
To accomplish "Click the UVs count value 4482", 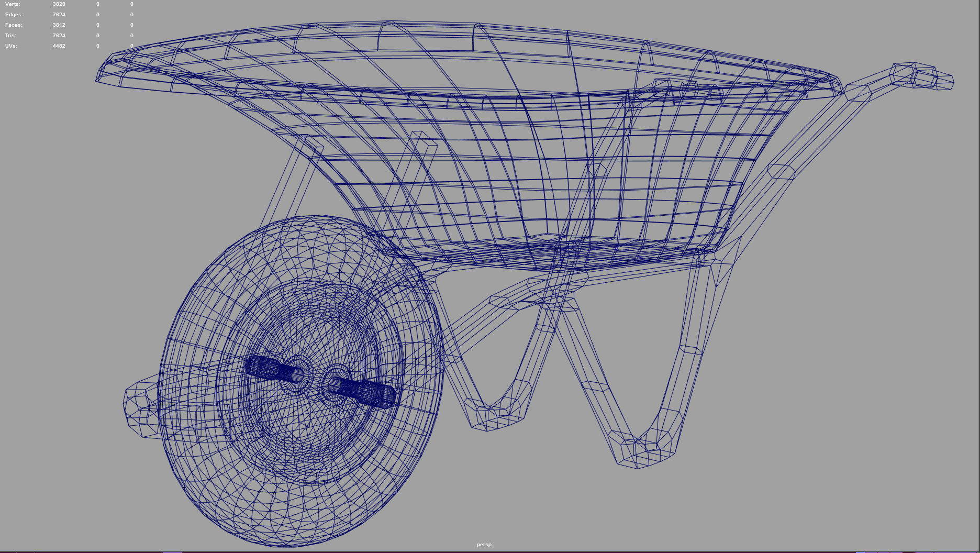I will click(59, 46).
